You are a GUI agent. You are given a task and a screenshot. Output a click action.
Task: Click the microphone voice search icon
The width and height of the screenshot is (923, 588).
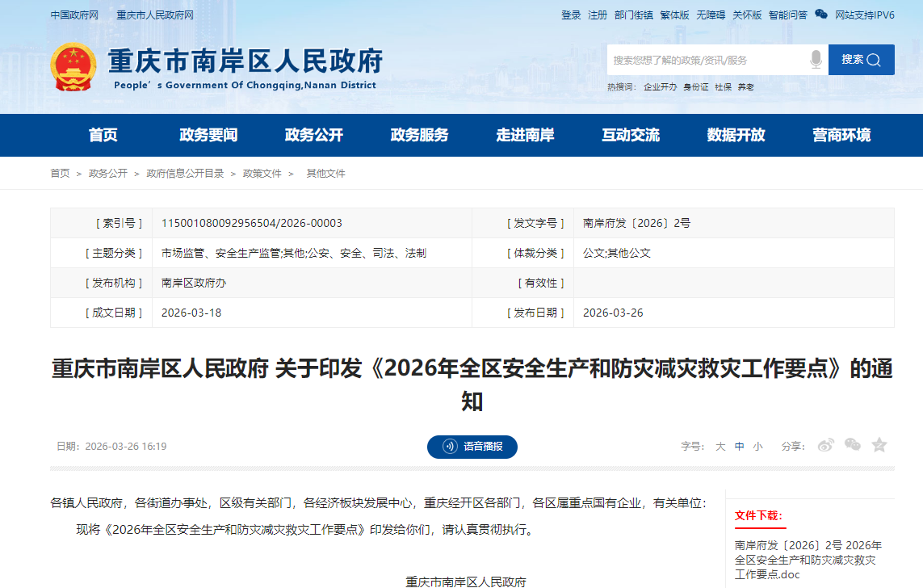pyautogui.click(x=816, y=60)
